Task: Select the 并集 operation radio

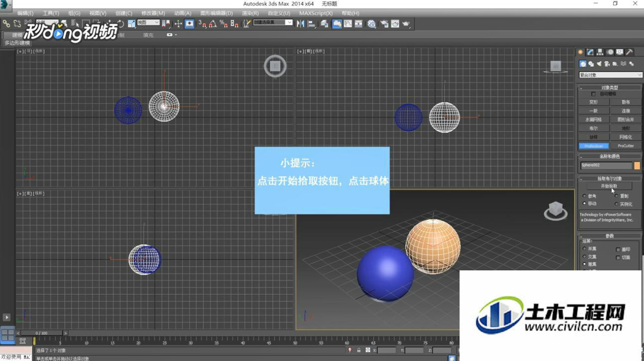Action: coord(585,248)
